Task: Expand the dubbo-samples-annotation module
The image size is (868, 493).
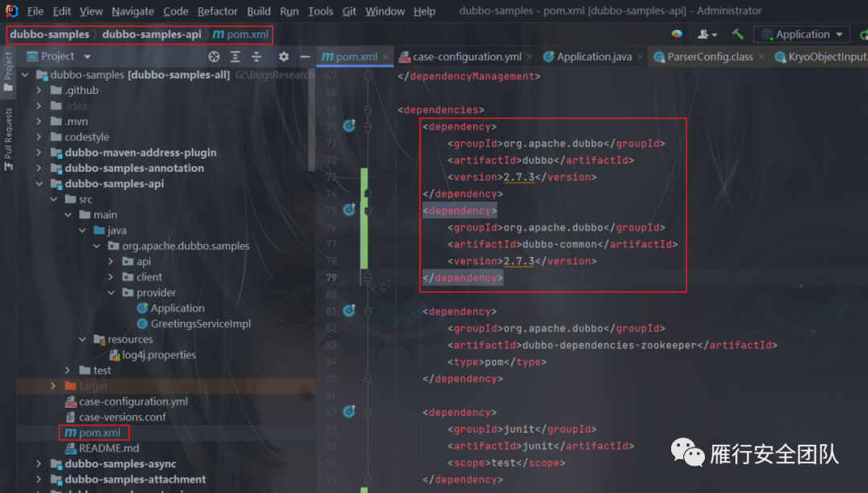Action: [x=39, y=168]
